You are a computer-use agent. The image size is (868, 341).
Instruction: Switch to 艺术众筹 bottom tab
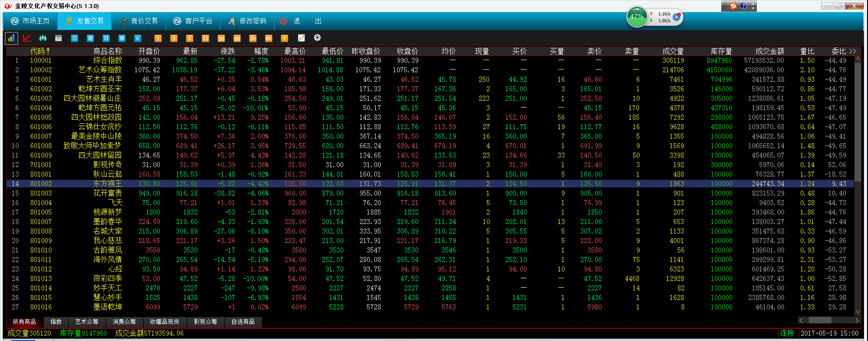click(87, 322)
